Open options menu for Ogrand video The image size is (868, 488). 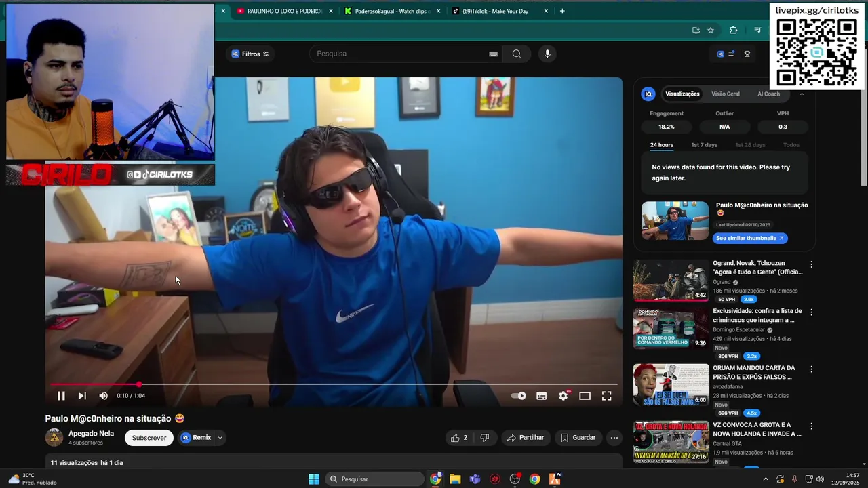click(x=811, y=264)
